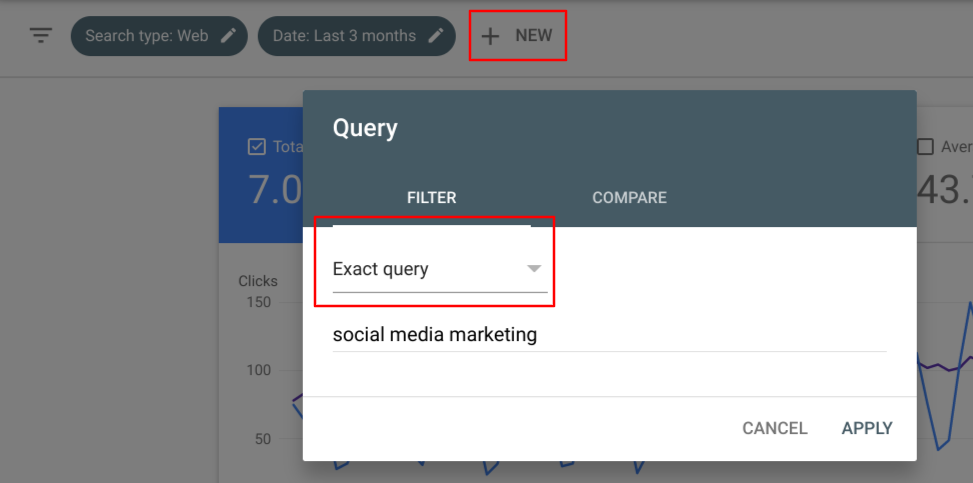Screen dimensions: 973x483
Task: Click pencil icon on Search type chip
Action: (229, 36)
